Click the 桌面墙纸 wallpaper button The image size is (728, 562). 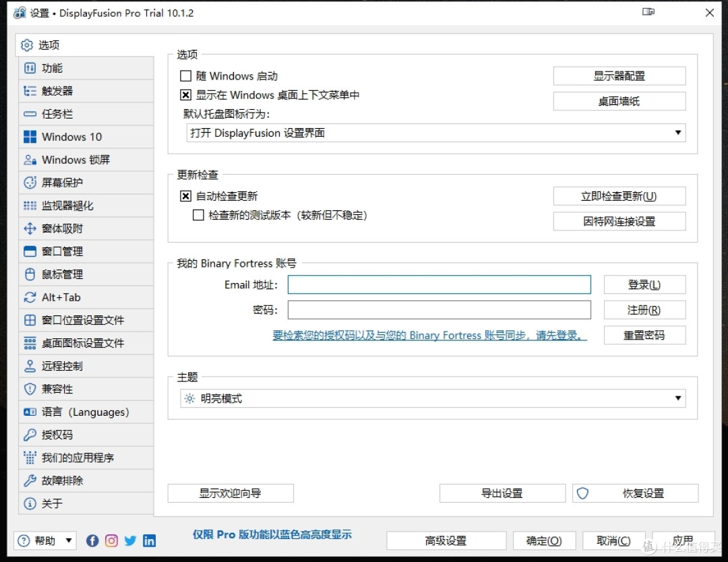coord(619,101)
